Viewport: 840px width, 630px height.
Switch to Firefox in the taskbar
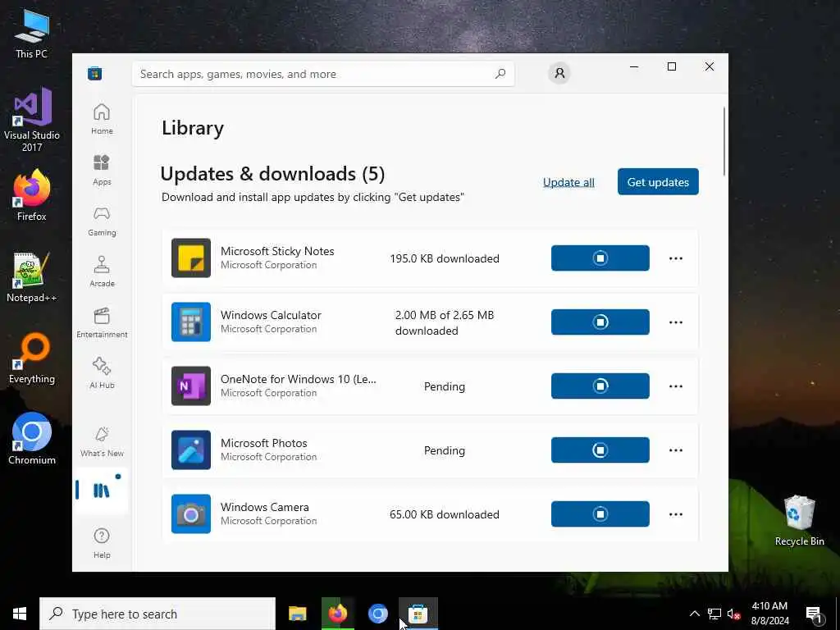click(x=337, y=614)
